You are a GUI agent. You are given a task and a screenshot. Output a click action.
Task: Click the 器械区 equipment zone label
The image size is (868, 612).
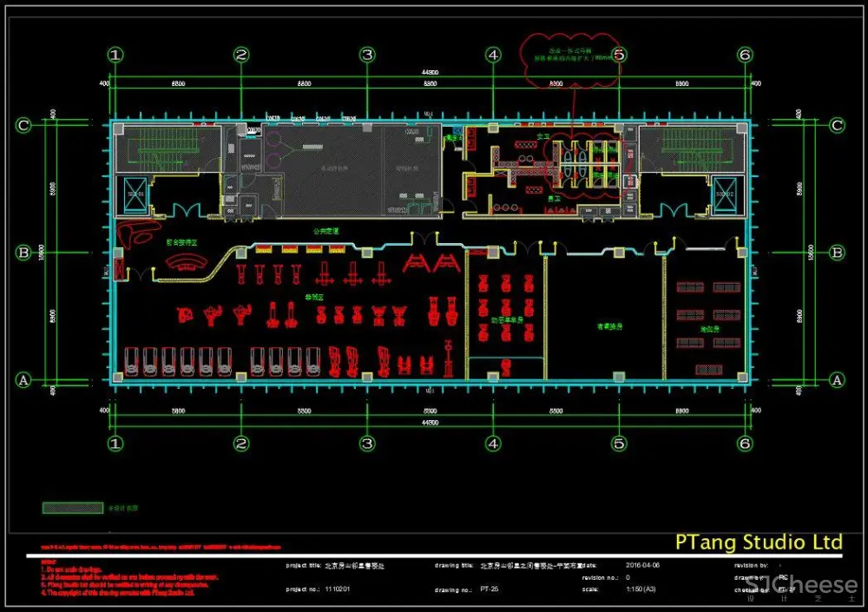click(x=313, y=297)
